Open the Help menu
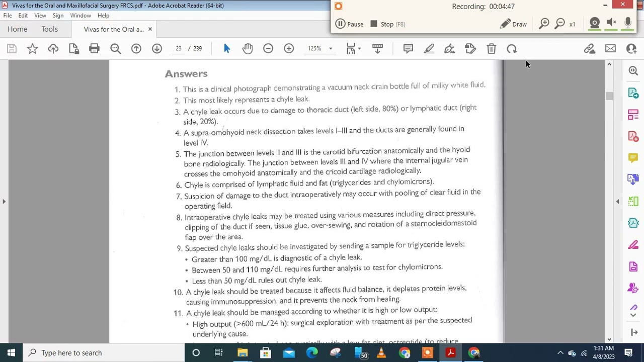644x362 pixels. coord(103,16)
